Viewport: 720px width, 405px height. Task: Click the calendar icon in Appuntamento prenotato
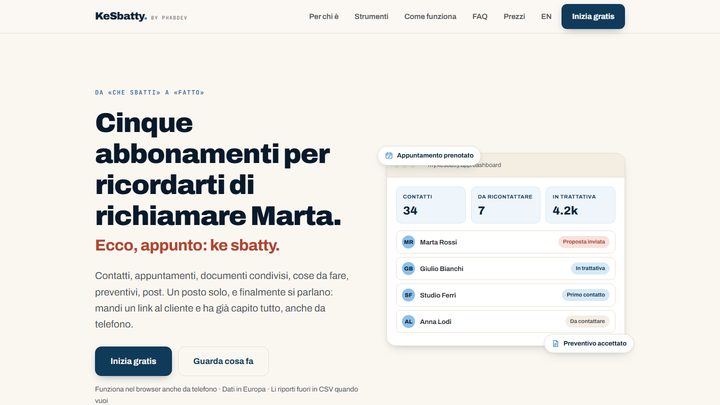(388, 156)
